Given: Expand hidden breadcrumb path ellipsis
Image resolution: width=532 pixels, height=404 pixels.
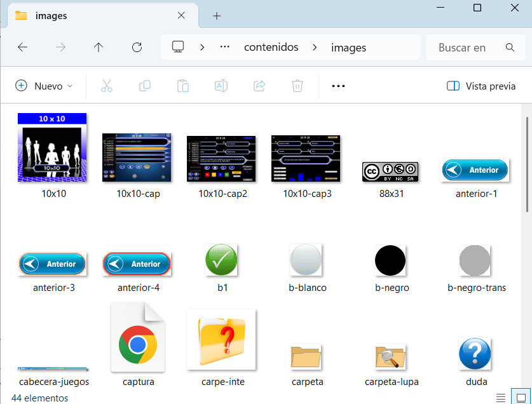Looking at the screenshot, I should [224, 47].
